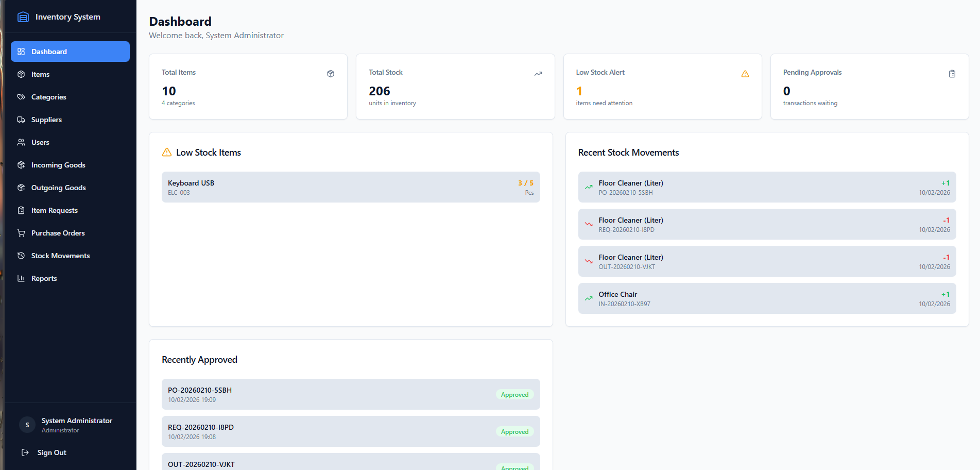Open Purchase Orders from the sidebar
This screenshot has width=980, height=470.
pyautogui.click(x=58, y=233)
